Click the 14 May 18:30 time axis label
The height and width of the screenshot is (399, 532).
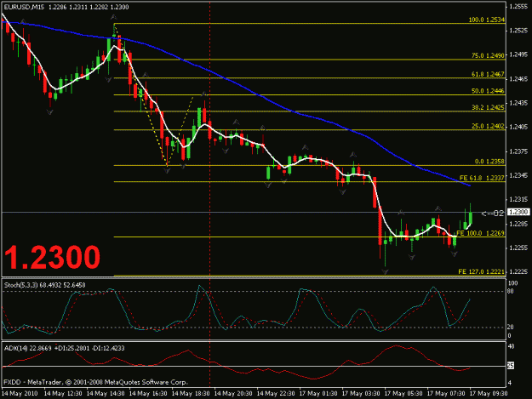[x=191, y=394]
